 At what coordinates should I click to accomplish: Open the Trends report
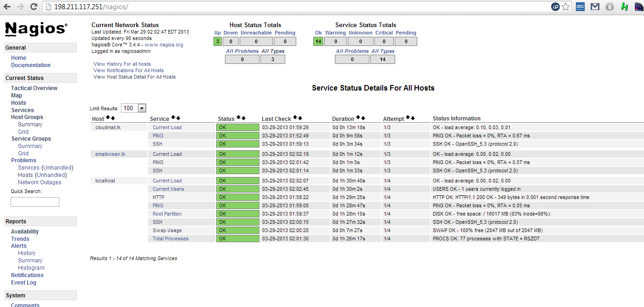point(20,239)
